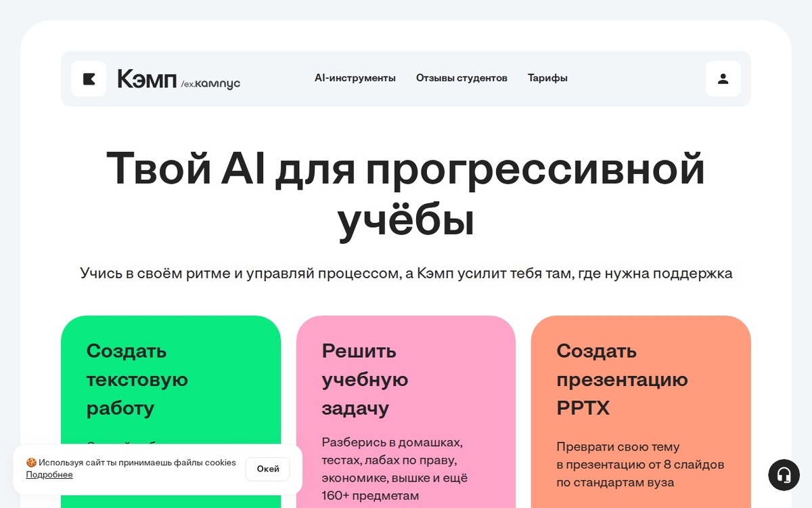Click the text Преврати свою тему в презентацию
The width and height of the screenshot is (812, 508).
640,465
